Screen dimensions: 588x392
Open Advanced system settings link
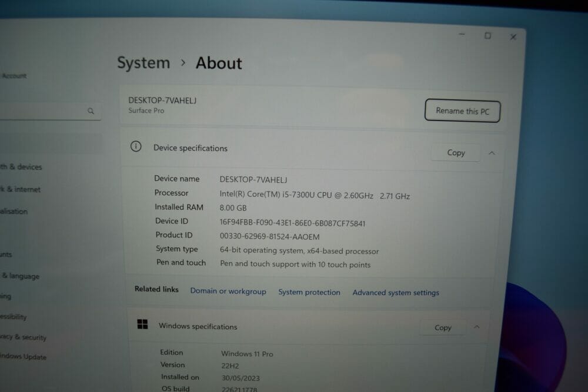click(396, 293)
